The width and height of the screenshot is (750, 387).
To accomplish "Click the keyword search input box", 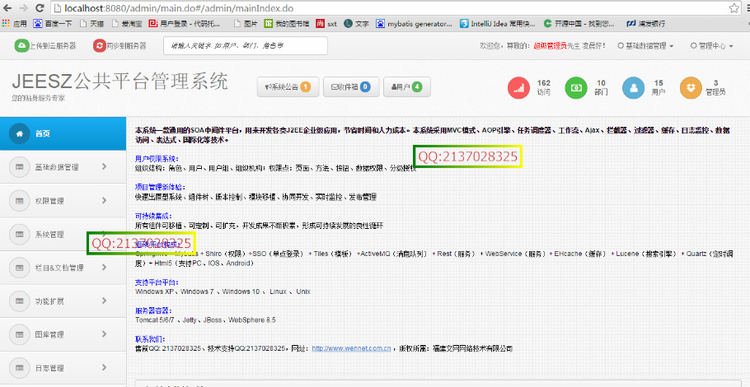I will click(245, 46).
